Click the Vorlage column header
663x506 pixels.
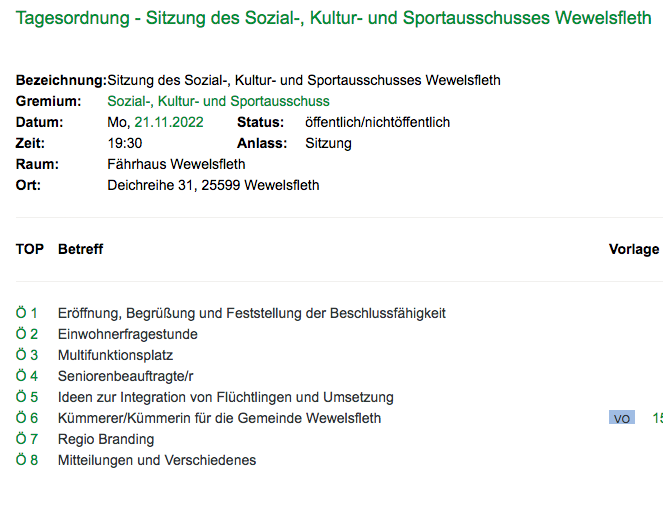(634, 249)
